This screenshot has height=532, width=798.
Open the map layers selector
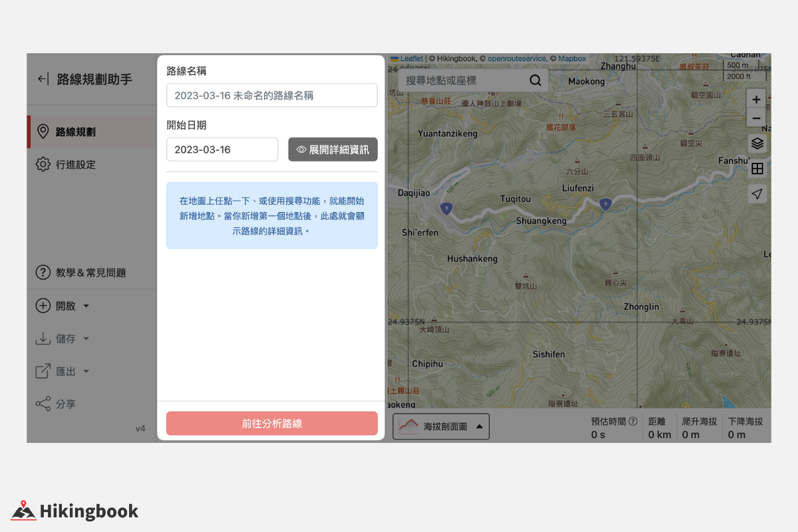(757, 143)
